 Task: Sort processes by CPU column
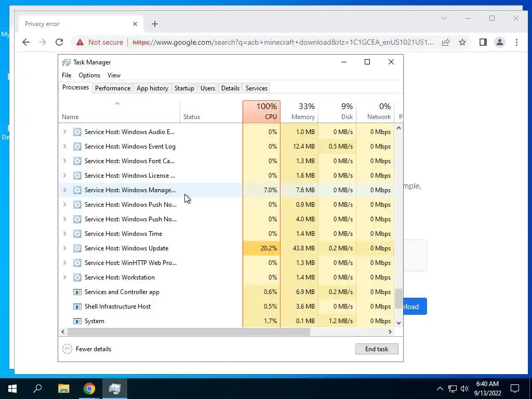click(262, 112)
